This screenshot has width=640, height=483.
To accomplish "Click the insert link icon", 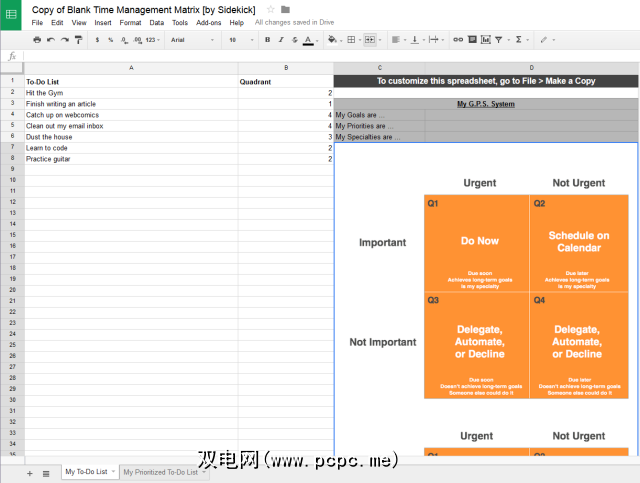I will [x=458, y=40].
